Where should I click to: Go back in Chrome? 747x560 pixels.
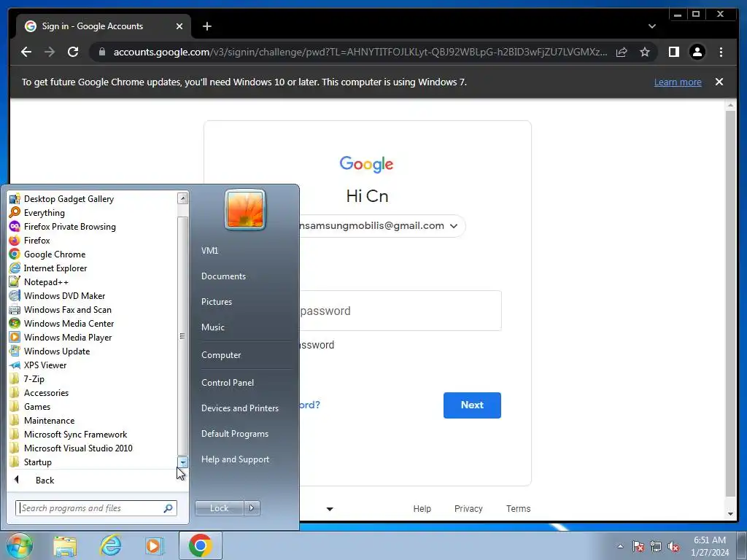pyautogui.click(x=26, y=52)
